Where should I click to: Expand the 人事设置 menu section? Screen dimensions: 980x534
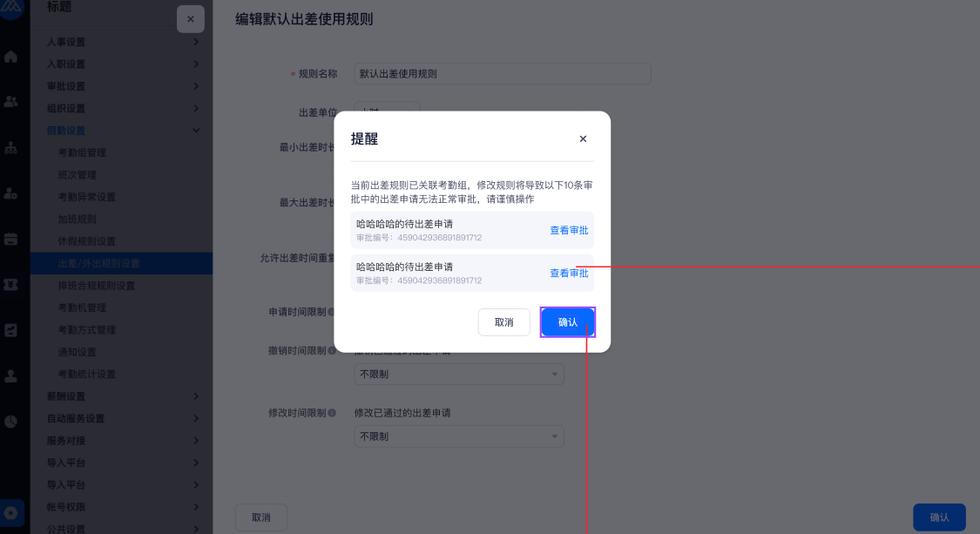coord(122,42)
